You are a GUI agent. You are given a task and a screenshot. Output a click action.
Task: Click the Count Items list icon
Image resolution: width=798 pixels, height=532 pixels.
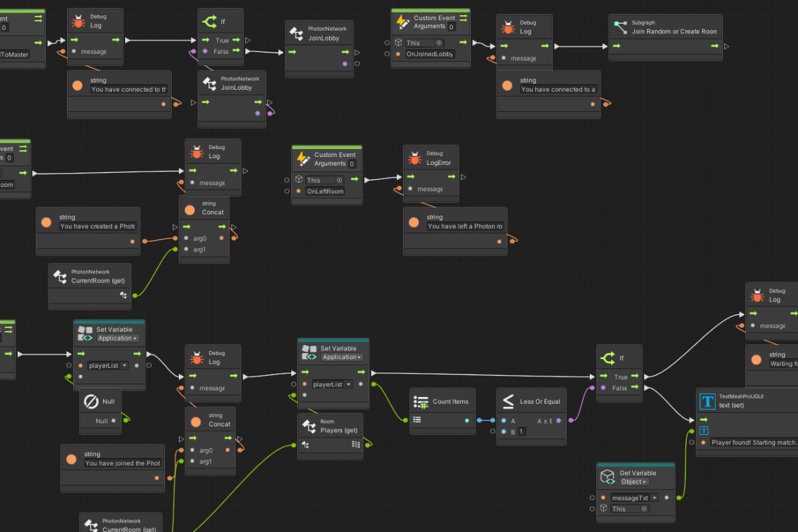[x=420, y=402]
